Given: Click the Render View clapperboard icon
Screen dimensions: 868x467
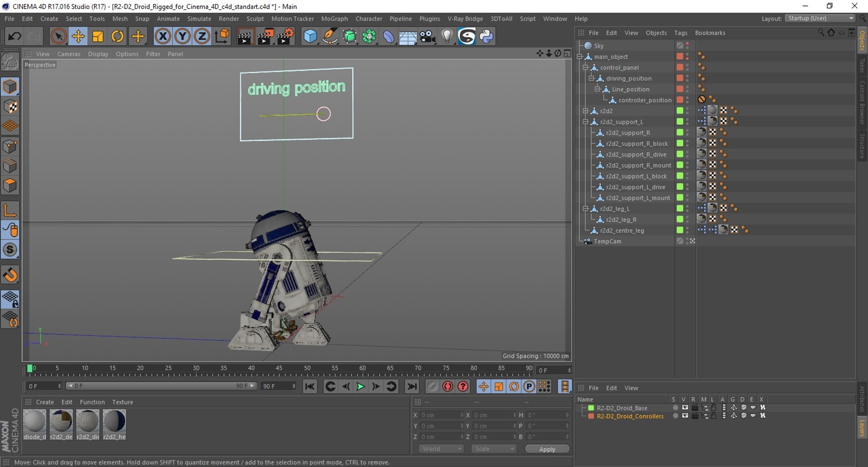Looking at the screenshot, I should (x=245, y=36).
